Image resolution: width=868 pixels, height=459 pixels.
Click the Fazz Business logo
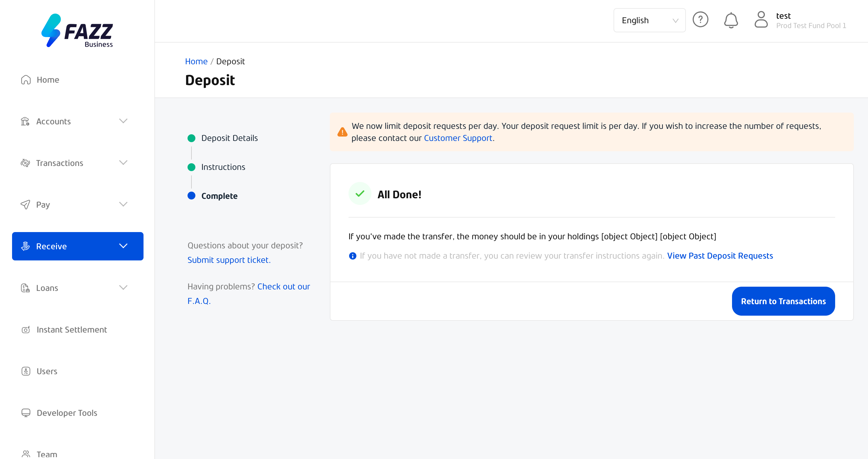pos(77,30)
